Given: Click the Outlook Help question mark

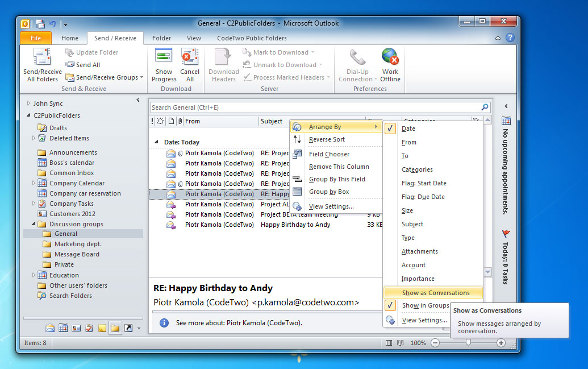Looking at the screenshot, I should point(510,38).
